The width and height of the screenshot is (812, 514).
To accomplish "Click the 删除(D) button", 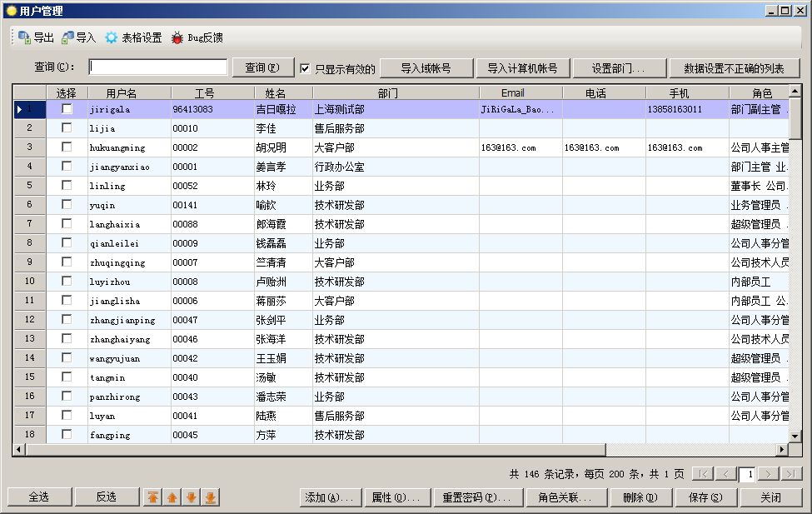I will click(x=640, y=498).
